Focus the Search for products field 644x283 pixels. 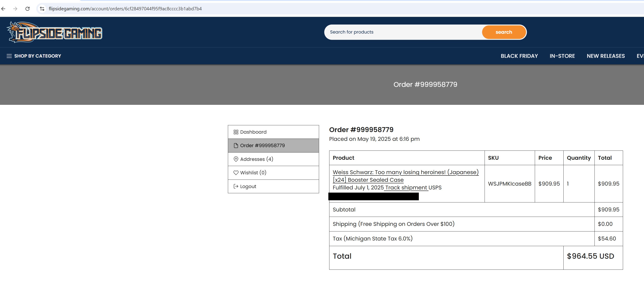pos(403,32)
